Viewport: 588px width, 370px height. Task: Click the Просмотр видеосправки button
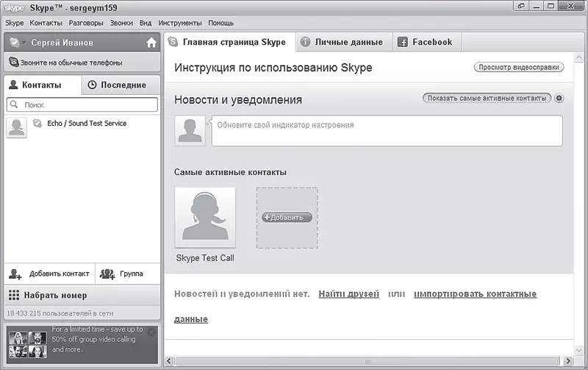coord(519,68)
